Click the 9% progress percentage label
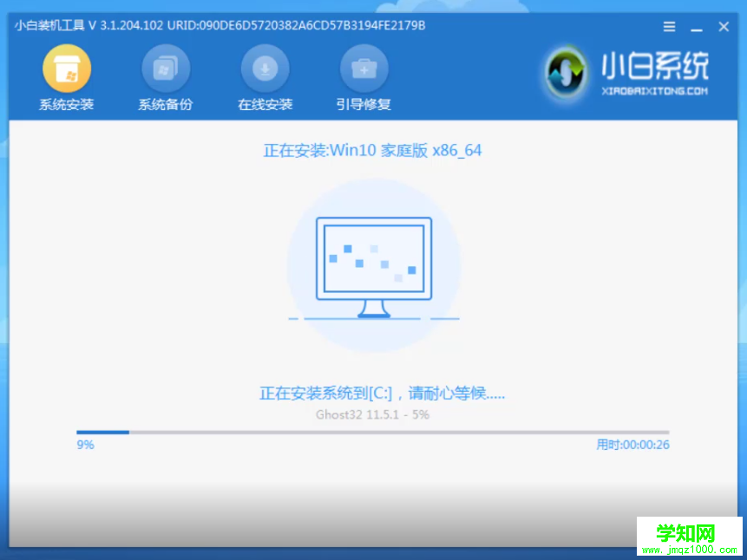Screen dimensions: 747x560 click(x=84, y=445)
